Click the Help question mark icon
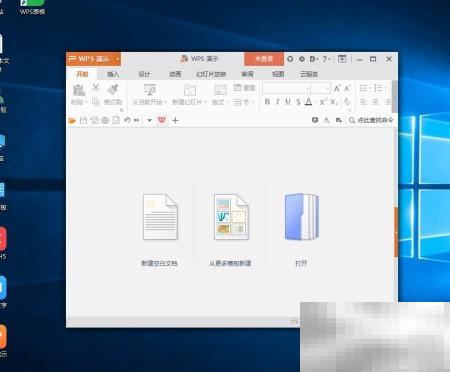 click(325, 59)
